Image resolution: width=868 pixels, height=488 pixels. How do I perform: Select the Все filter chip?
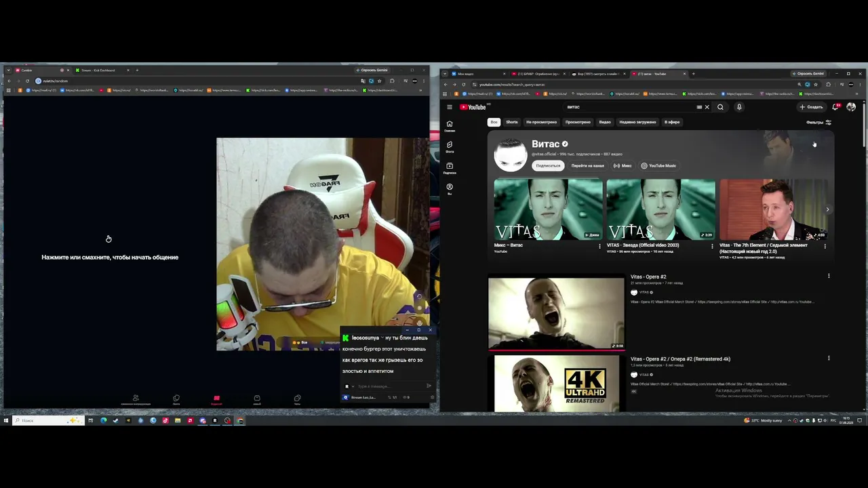[x=494, y=122]
